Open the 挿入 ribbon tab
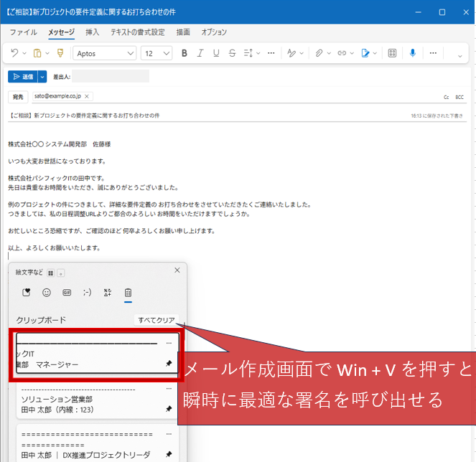 click(93, 32)
